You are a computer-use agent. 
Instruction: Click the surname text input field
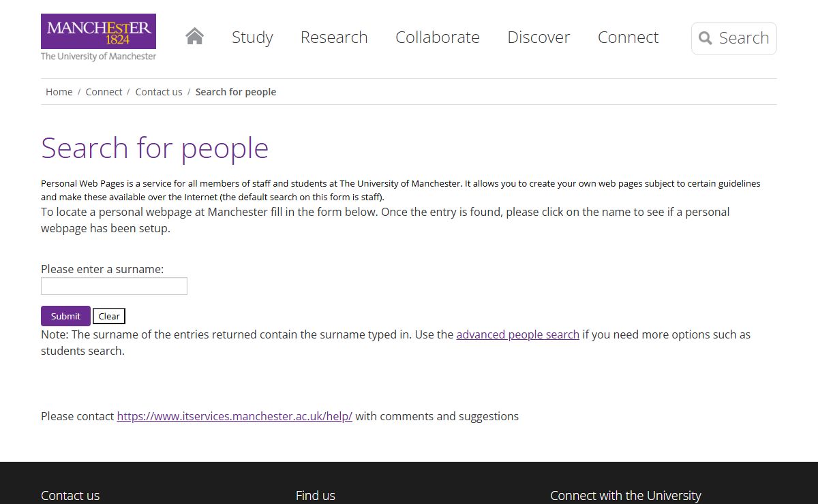coord(114,286)
